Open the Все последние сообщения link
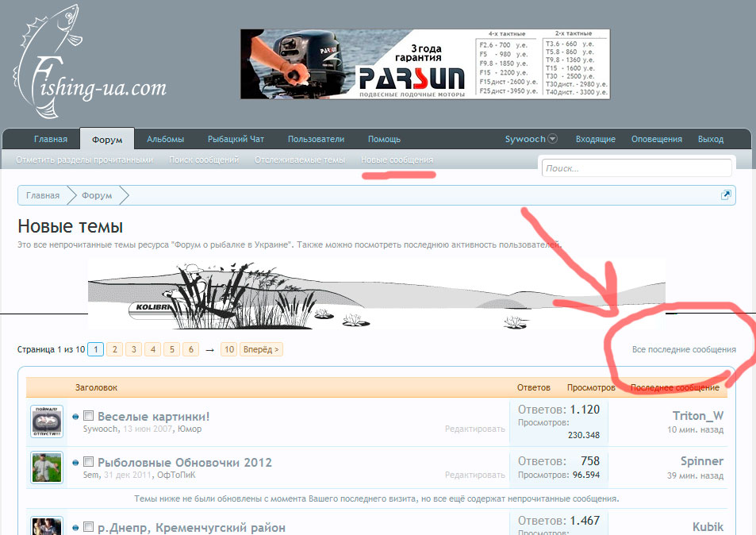The height and width of the screenshot is (535, 756). (x=683, y=349)
